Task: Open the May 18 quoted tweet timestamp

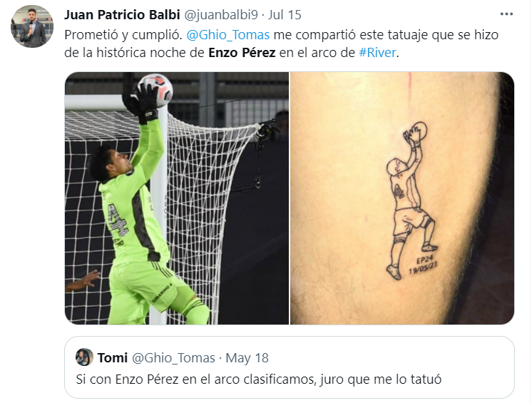Action: pos(247,358)
